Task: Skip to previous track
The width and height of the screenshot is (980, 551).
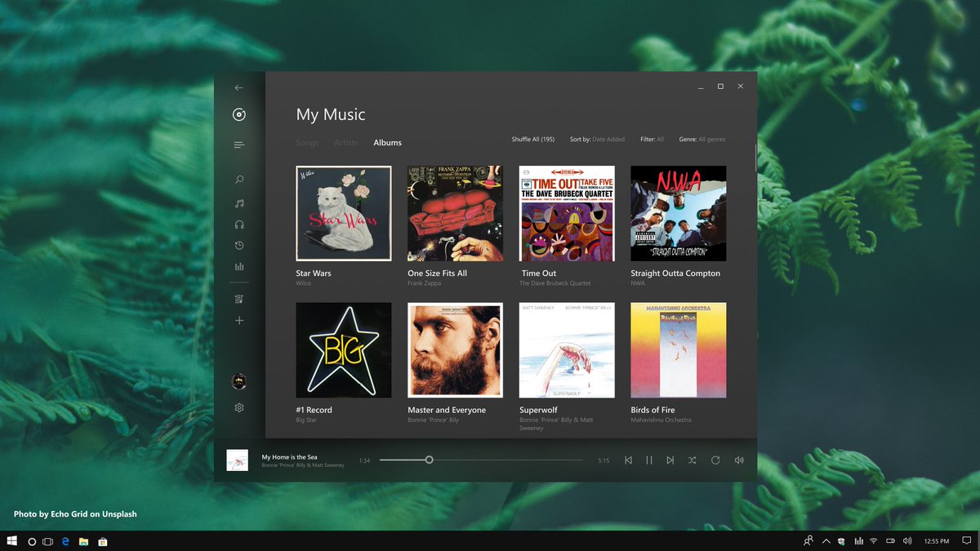Action: [628, 460]
